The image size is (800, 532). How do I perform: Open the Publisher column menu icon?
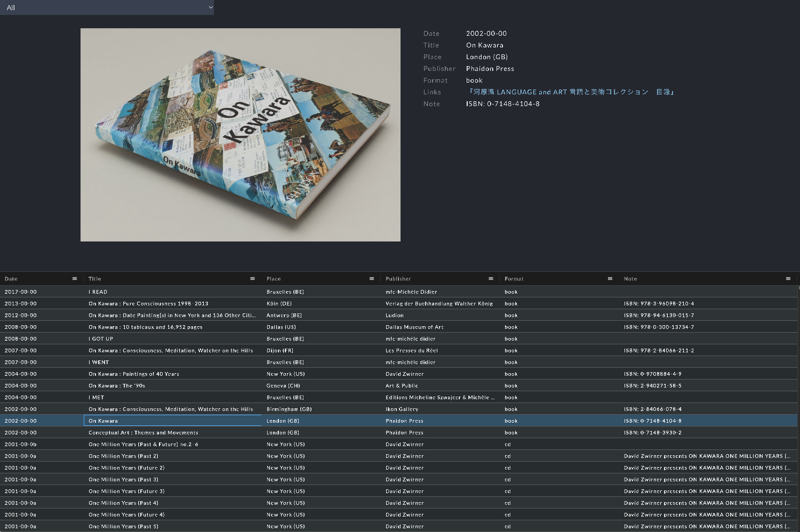click(491, 279)
